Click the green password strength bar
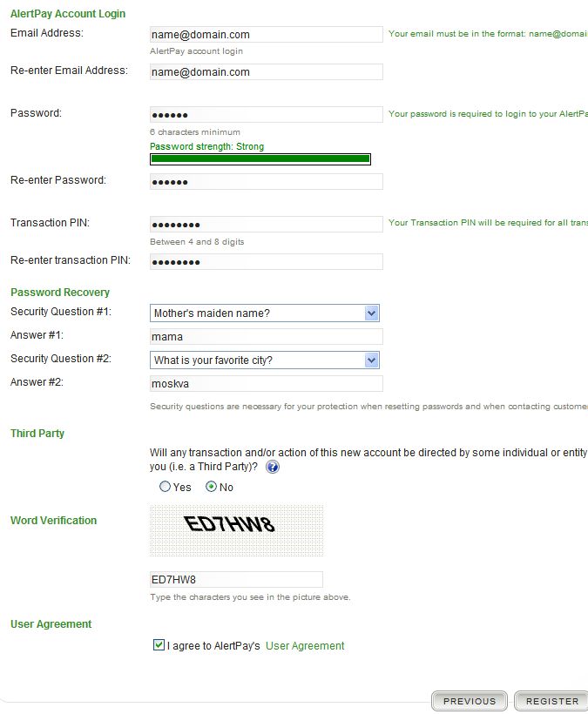Viewport: 588px width, 714px height. click(x=260, y=159)
